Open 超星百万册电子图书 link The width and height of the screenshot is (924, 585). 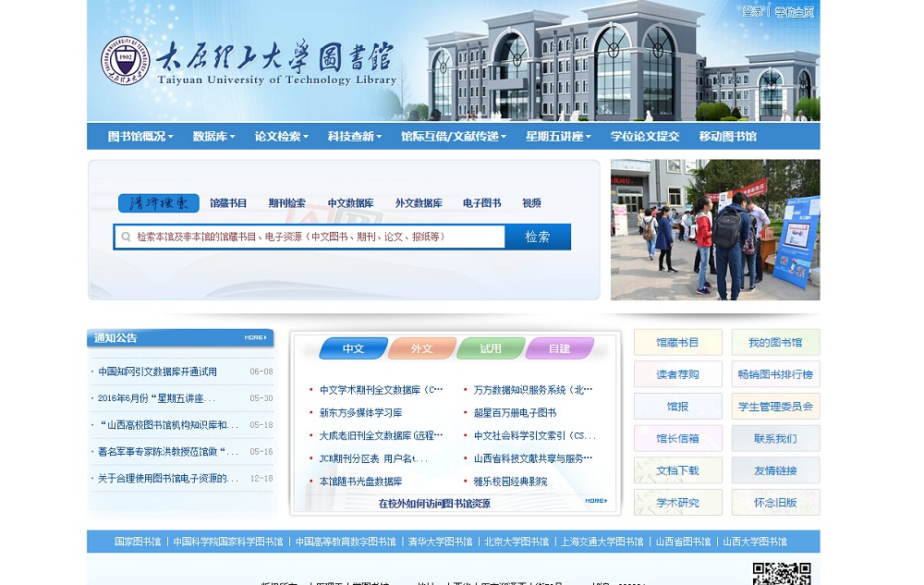point(515,413)
